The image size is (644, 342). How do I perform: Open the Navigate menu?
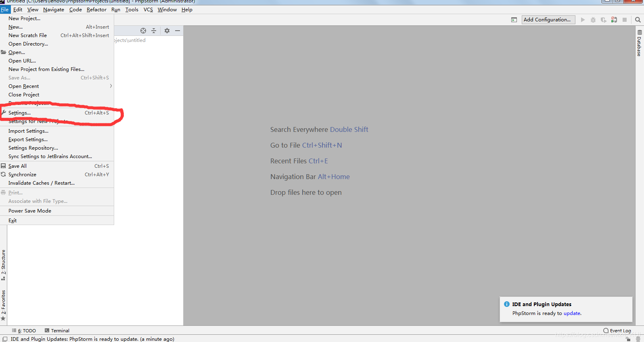click(x=54, y=10)
